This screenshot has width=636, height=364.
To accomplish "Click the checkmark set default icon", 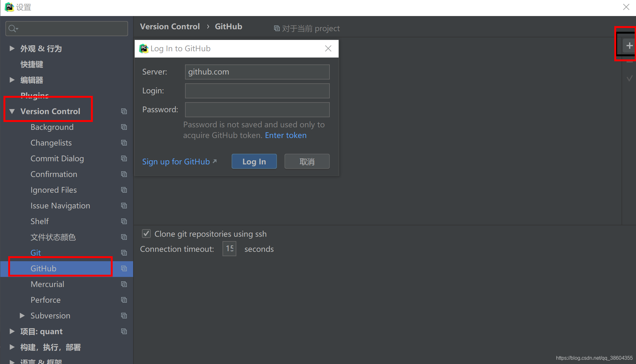I will 629,78.
